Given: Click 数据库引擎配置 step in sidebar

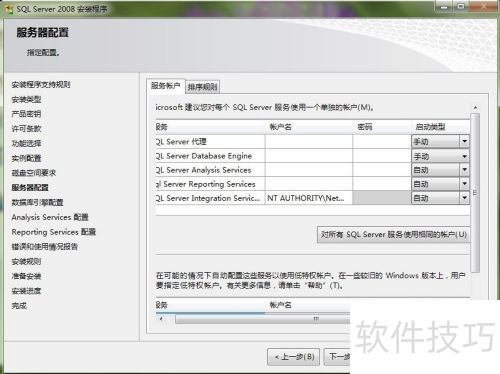Looking at the screenshot, I should [37, 202].
